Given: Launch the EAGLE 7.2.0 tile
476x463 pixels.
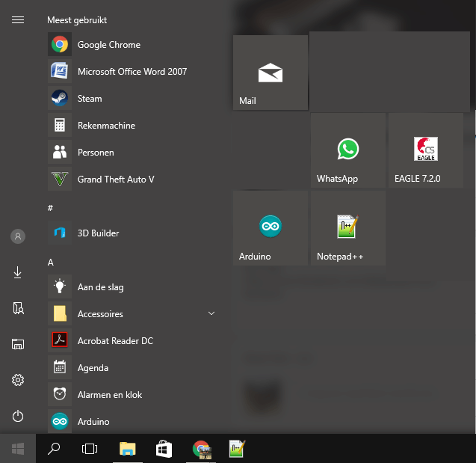Looking at the screenshot, I should tap(426, 150).
